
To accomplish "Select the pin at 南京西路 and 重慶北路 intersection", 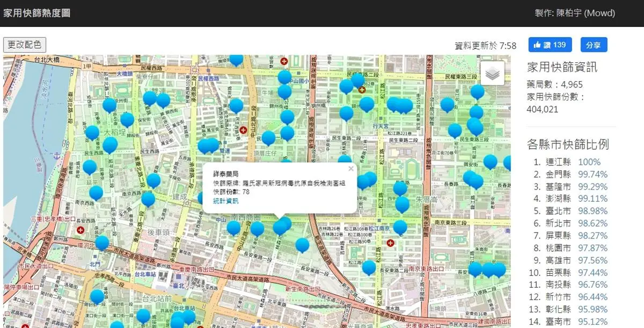I will [x=148, y=199].
